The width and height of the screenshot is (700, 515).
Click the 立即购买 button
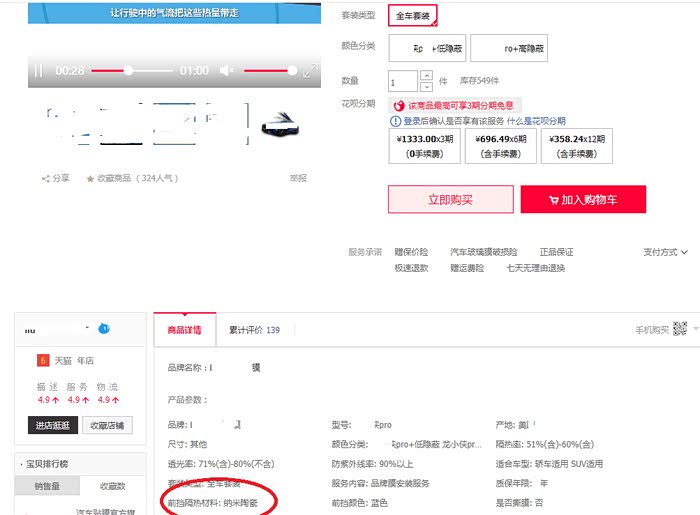(451, 200)
